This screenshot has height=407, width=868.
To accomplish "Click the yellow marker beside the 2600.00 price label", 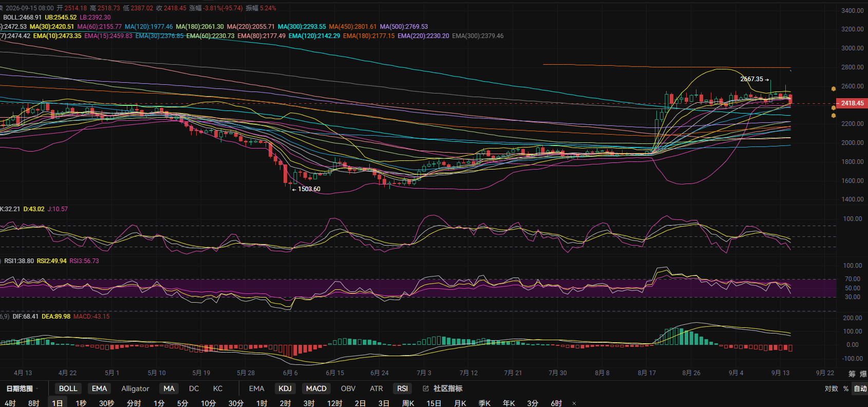I will click(x=833, y=88).
